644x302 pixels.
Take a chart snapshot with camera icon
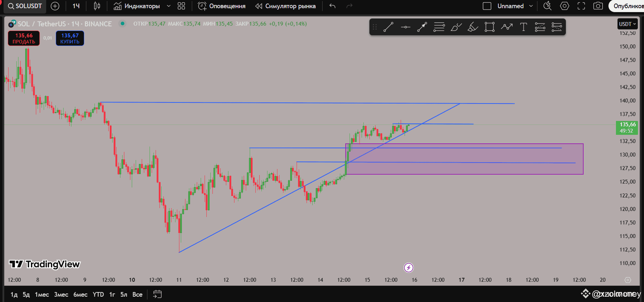(x=598, y=6)
